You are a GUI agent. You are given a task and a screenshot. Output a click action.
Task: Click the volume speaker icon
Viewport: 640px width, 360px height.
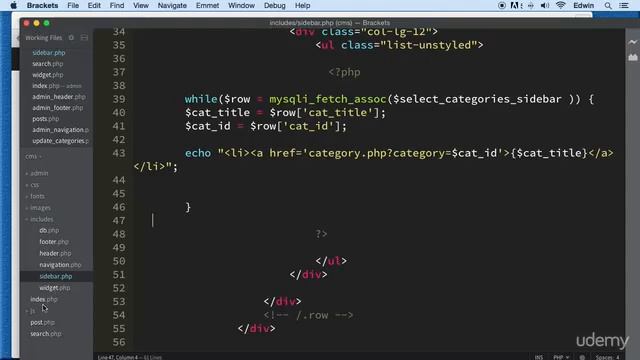tap(544, 6)
